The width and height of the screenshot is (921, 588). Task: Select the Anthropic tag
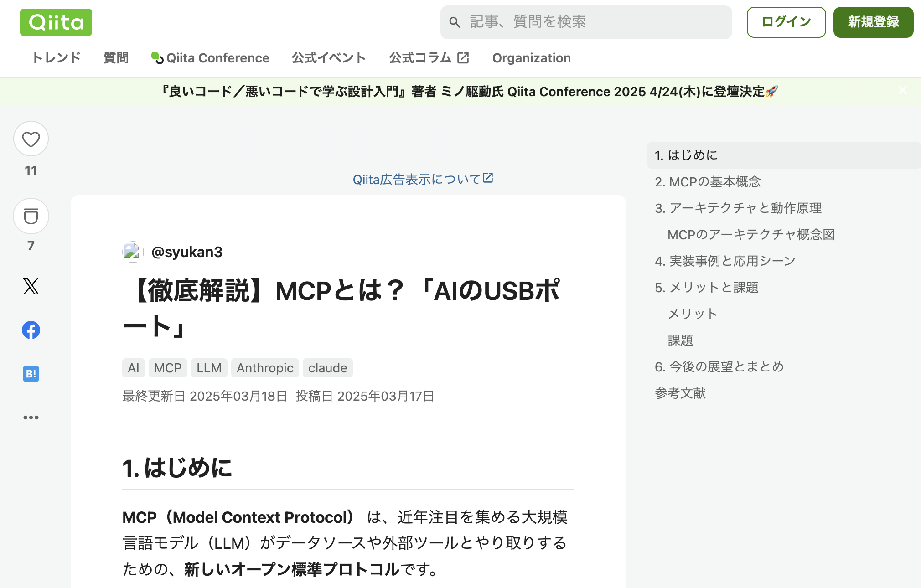coord(265,368)
